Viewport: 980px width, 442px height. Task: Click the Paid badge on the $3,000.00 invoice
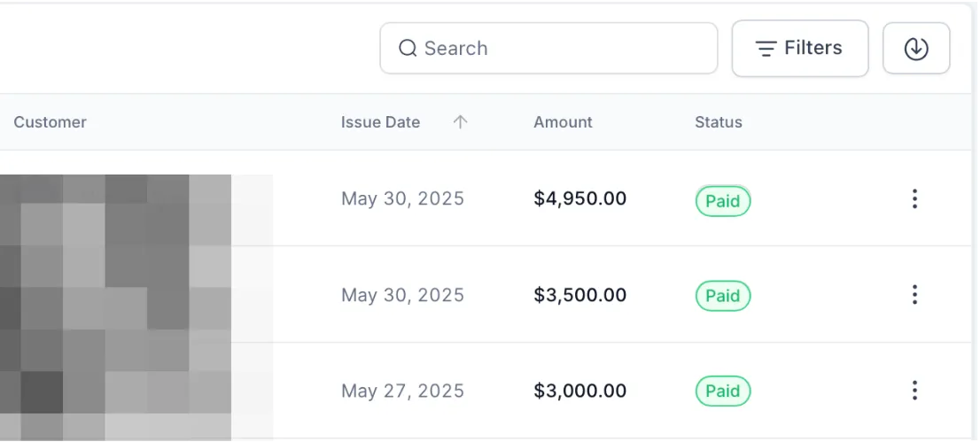pyautogui.click(x=723, y=392)
